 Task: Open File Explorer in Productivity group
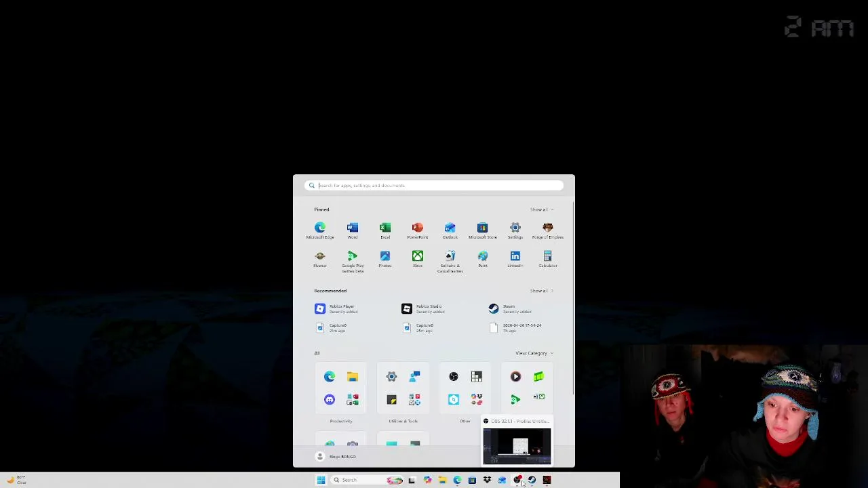(353, 376)
